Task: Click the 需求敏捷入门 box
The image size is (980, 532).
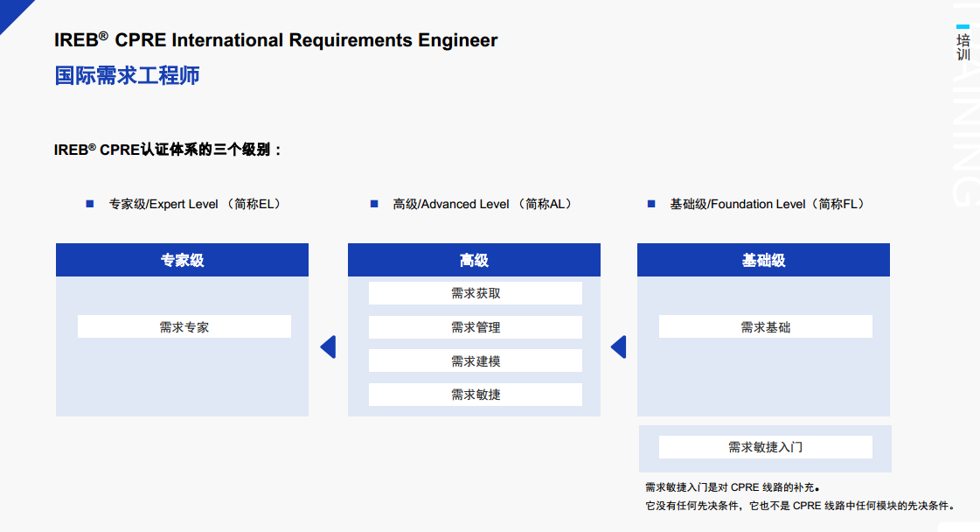Action: pyautogui.click(x=766, y=447)
